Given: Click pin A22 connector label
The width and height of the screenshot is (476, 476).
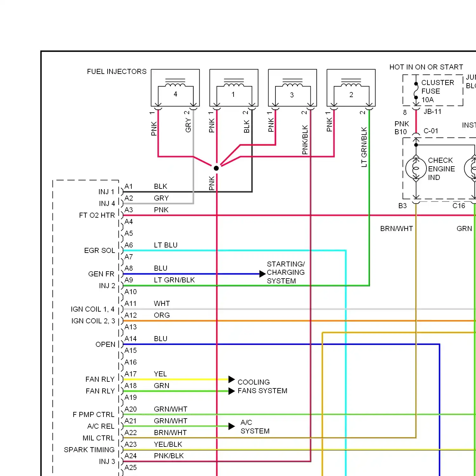Looking at the screenshot, I should (x=130, y=433).
